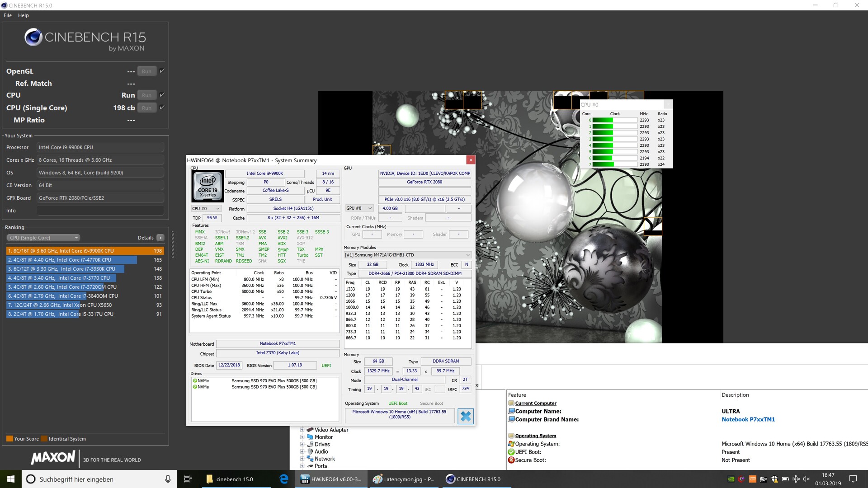Open the notification center icon
This screenshot has width=868, height=488.
(853, 479)
